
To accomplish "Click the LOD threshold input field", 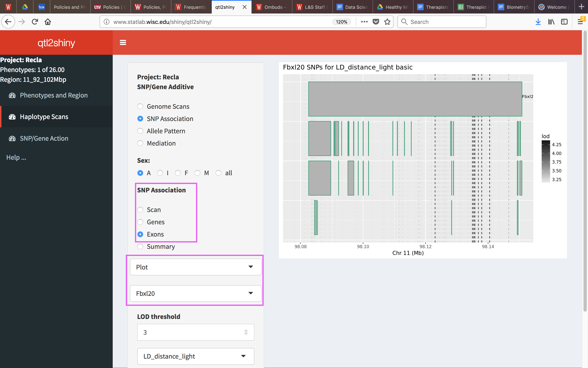I will coord(196,332).
